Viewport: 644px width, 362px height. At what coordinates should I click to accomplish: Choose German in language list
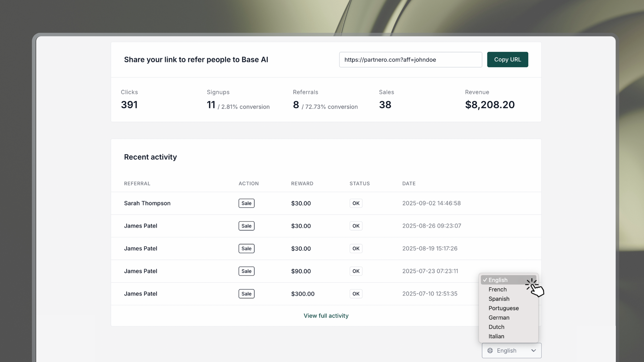499,318
